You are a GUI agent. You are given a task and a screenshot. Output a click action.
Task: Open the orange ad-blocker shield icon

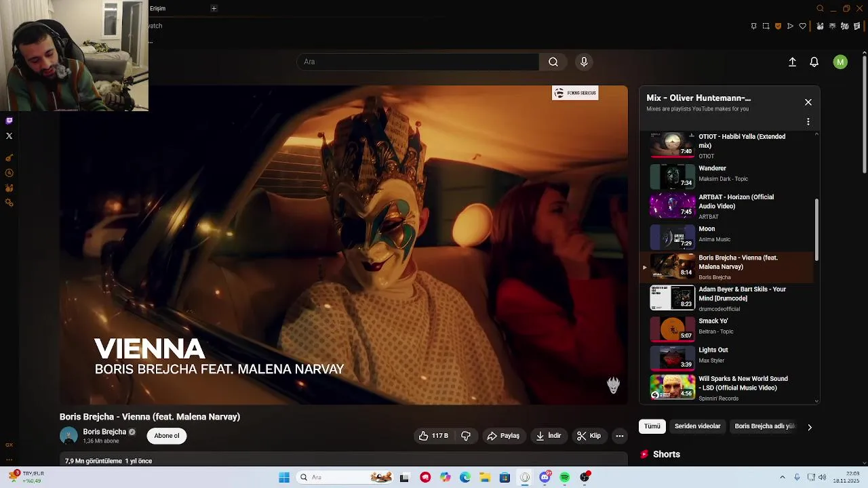[778, 26]
